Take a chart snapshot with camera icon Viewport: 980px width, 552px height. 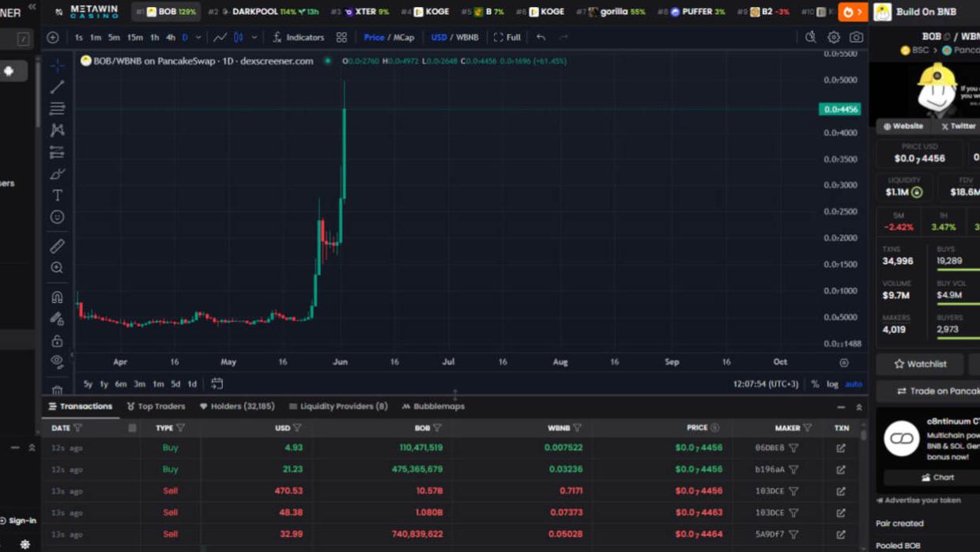pyautogui.click(x=856, y=37)
